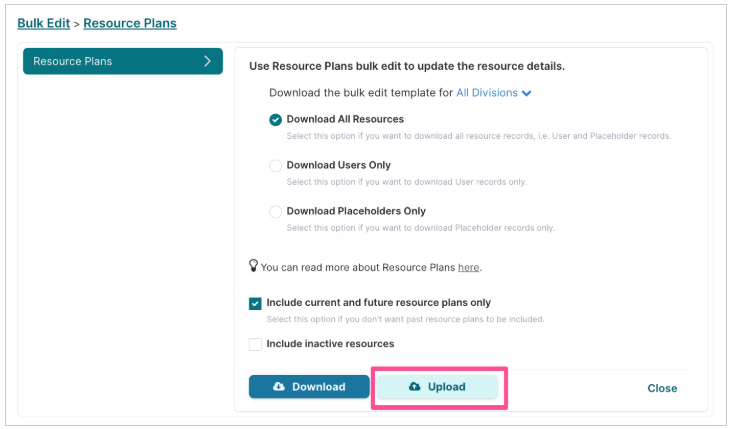
Task: Select Download Placeholders Only option
Action: tap(276, 212)
